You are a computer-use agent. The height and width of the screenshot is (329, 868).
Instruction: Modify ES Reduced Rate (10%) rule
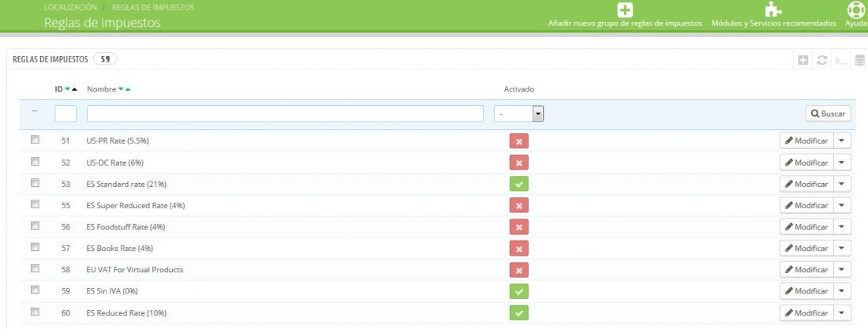[806, 313]
